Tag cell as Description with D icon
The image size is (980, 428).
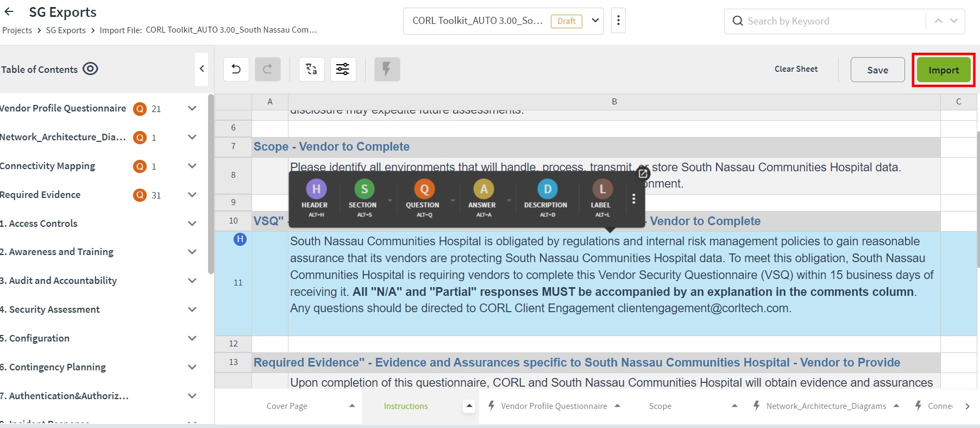[547, 189]
